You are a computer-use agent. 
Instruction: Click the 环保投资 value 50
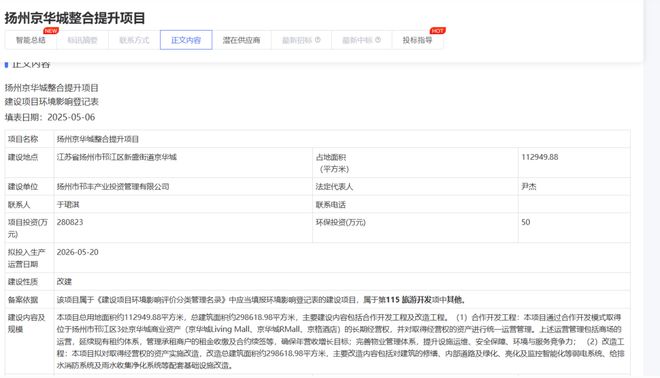(x=526, y=222)
